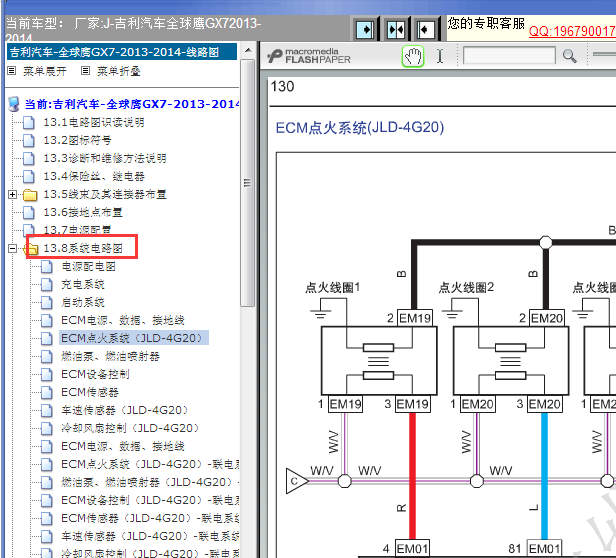Click the page number 130 text
The image size is (616, 558).
(x=282, y=86)
